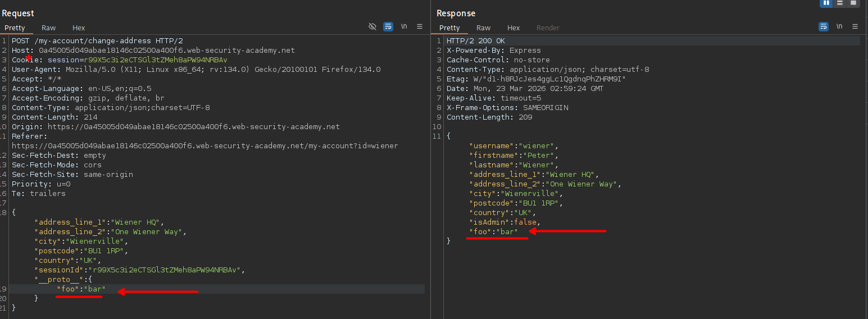868x319 pixels.
Task: Click the "foo":"bar" line in request body
Action: (81, 289)
